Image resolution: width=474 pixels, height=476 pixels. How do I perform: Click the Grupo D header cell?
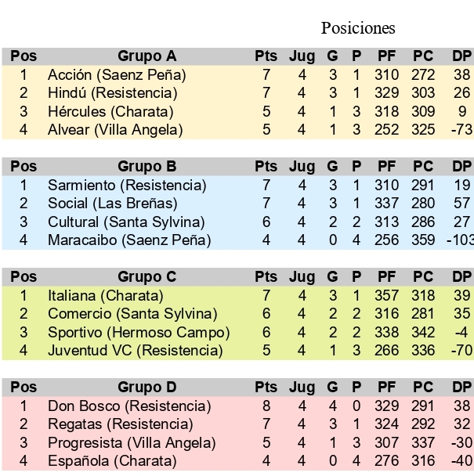tap(147, 388)
